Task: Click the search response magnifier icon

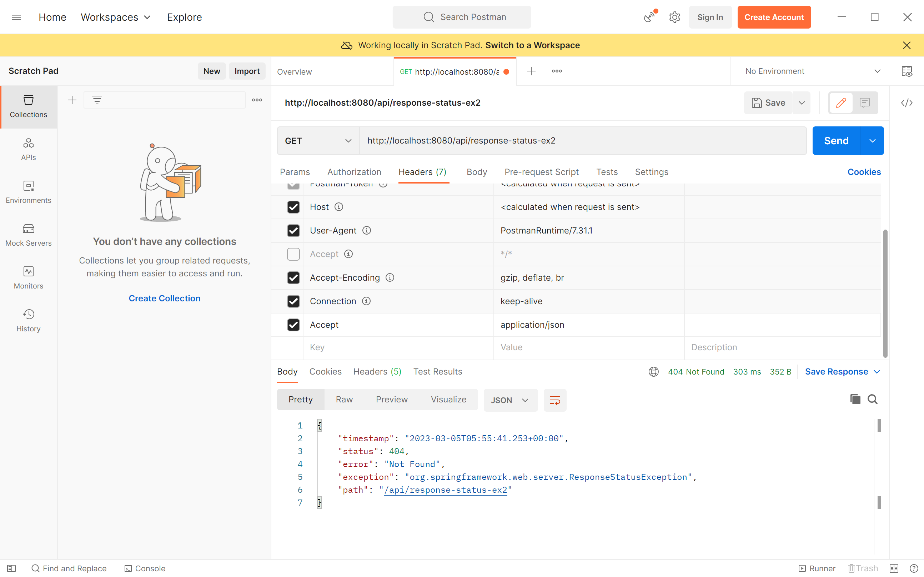Action: point(872,399)
